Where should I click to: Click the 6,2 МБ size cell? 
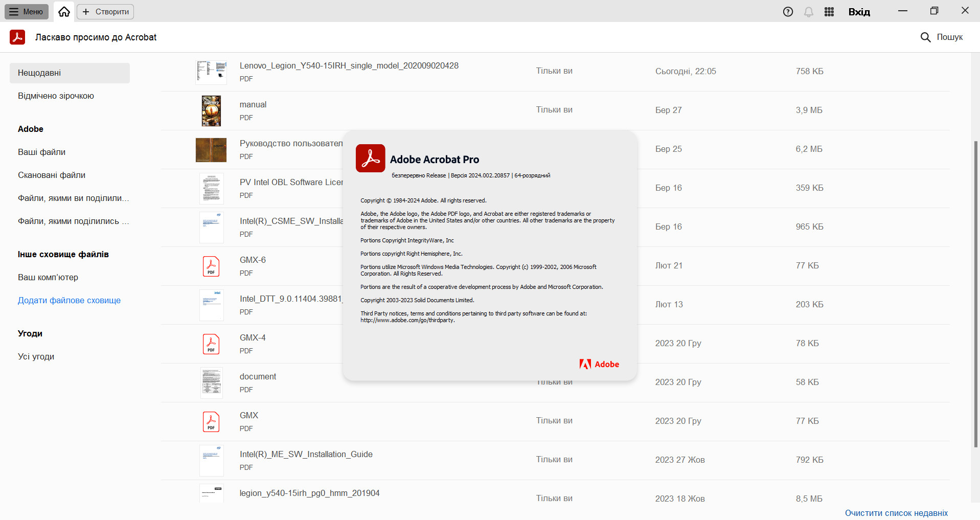click(809, 149)
